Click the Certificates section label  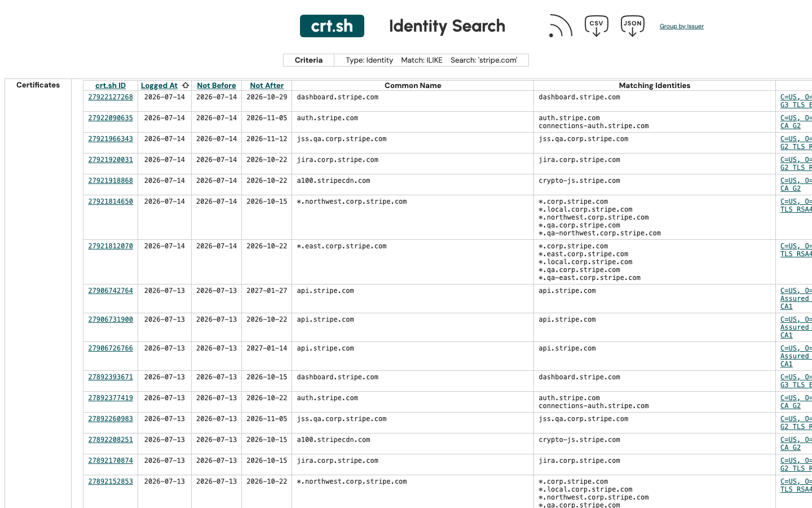click(38, 85)
